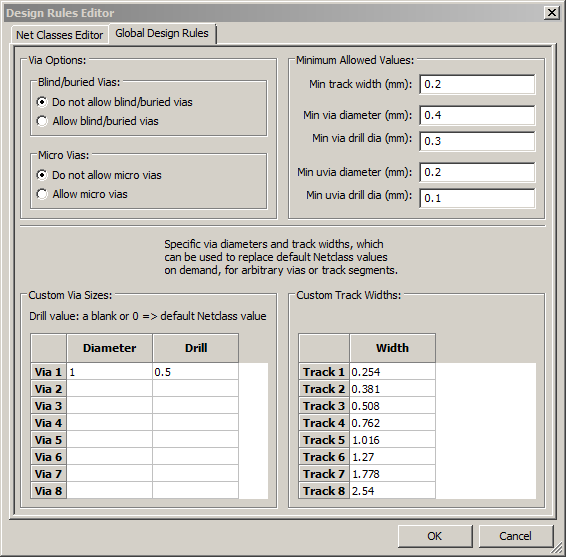Focus the Min uvia diameter field
The width and height of the screenshot is (566, 557).
(477, 172)
